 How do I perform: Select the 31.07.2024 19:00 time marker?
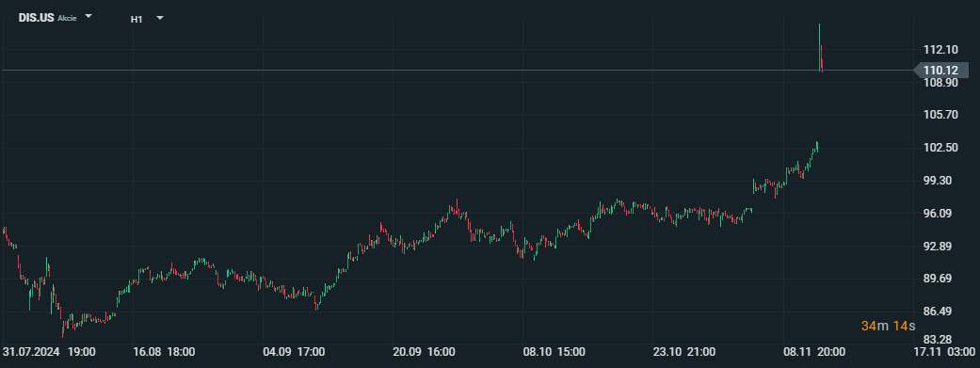point(49,352)
